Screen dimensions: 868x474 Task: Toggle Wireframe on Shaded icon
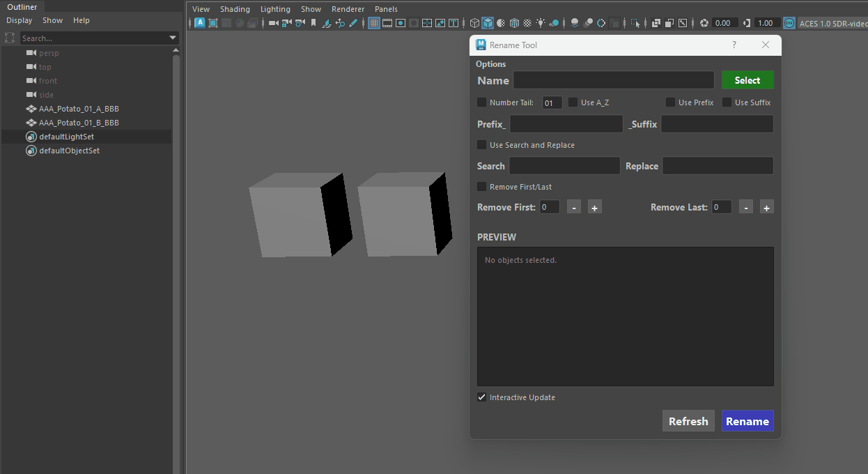pos(514,23)
